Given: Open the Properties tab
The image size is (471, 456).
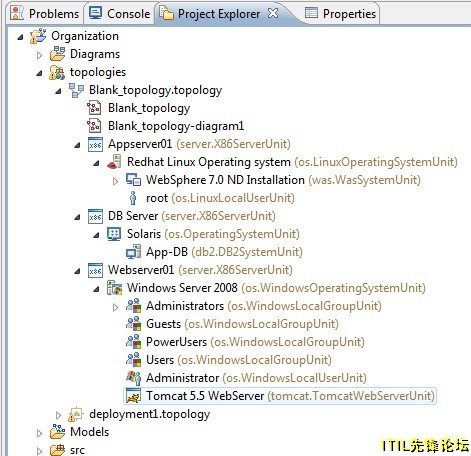Looking at the screenshot, I should pyautogui.click(x=341, y=14).
